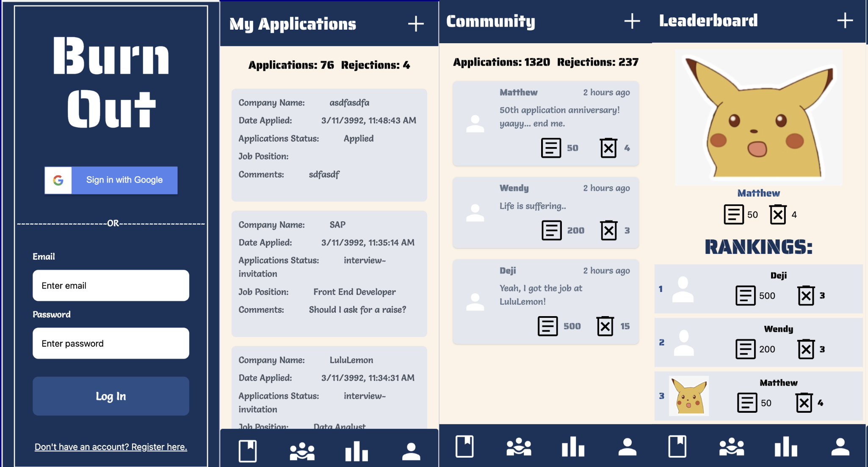
Task: Click the plus icon in My Applications header
Action: pos(416,24)
